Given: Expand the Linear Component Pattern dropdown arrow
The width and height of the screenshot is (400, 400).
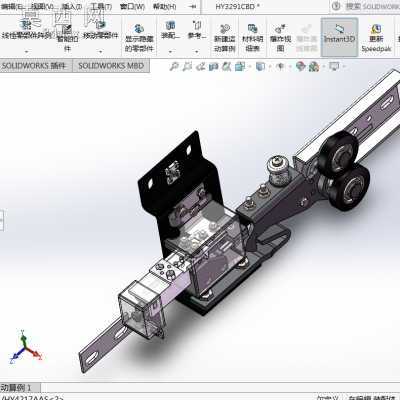Looking at the screenshot, I should pos(26,51).
